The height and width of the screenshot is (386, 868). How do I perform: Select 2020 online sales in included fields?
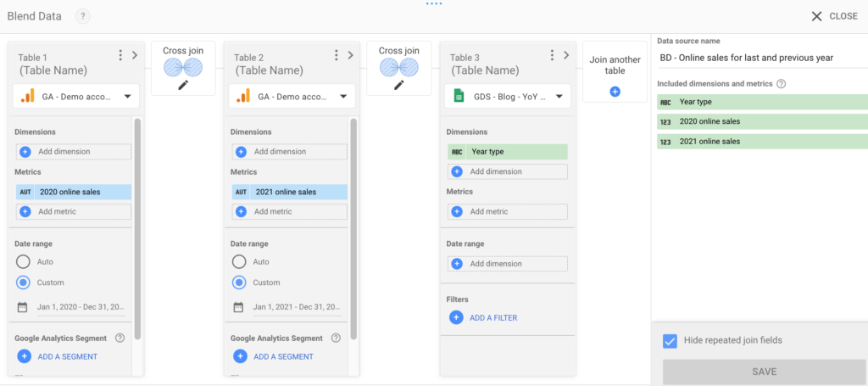pos(762,122)
